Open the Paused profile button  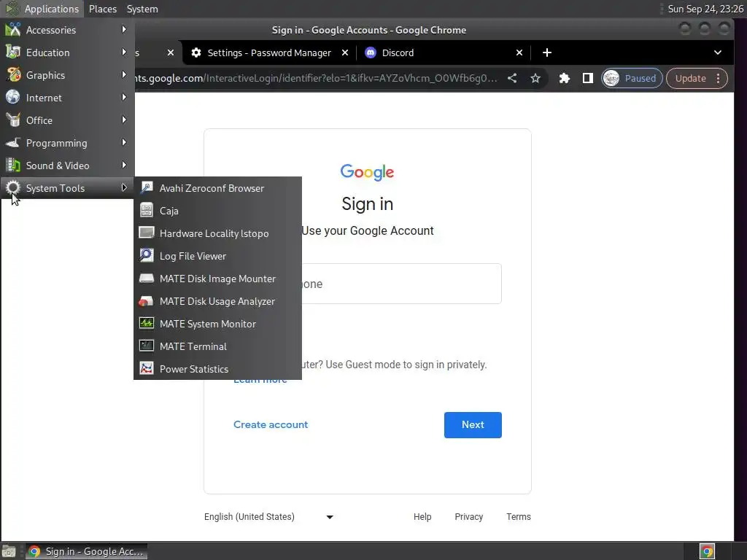pos(632,78)
